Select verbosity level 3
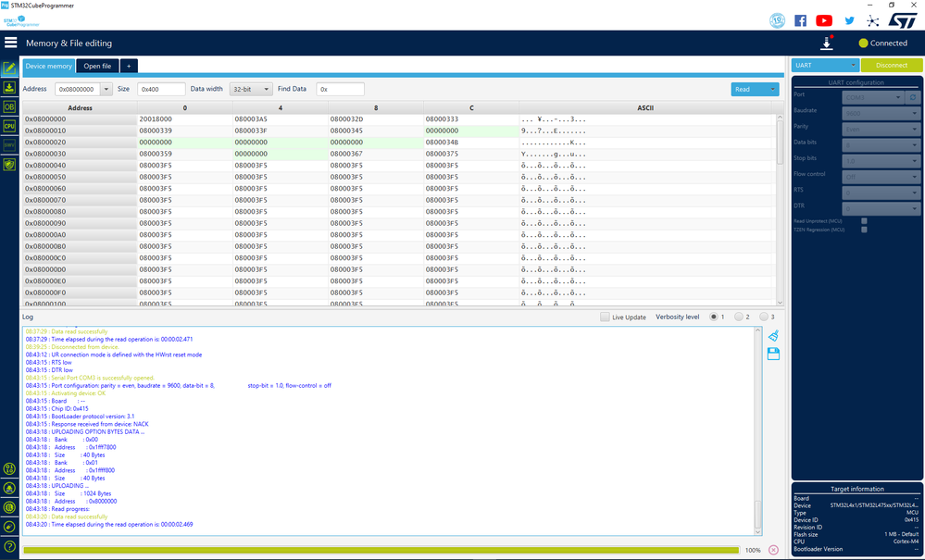The height and width of the screenshot is (560, 925). coord(763,317)
